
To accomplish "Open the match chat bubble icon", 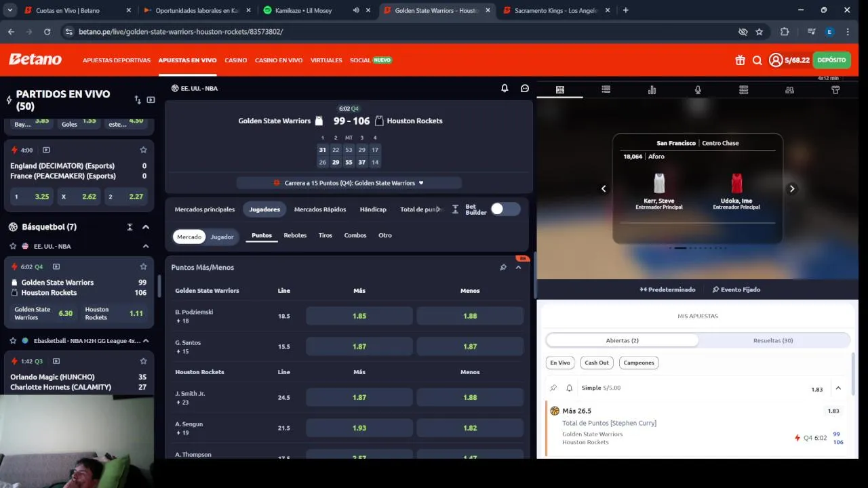I will pos(525,88).
